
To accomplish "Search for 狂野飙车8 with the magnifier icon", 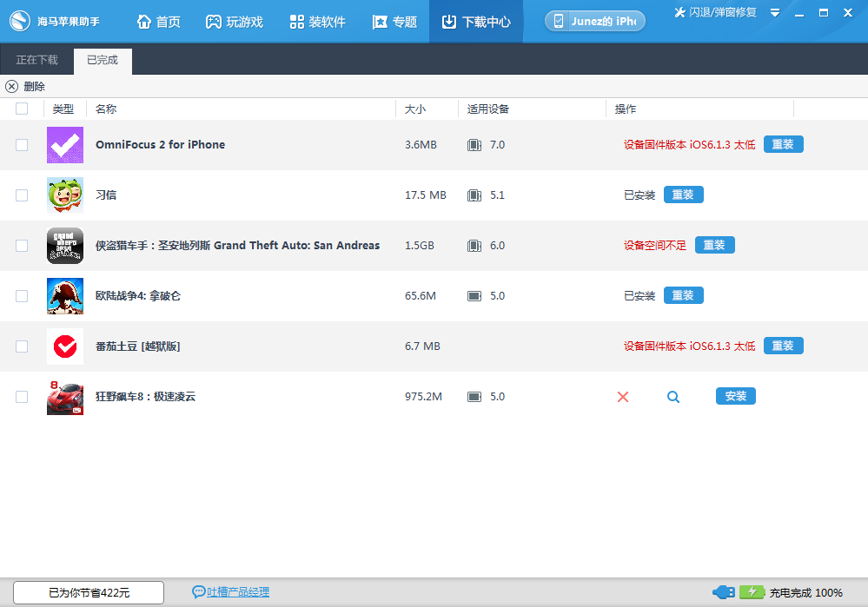I will tap(673, 397).
